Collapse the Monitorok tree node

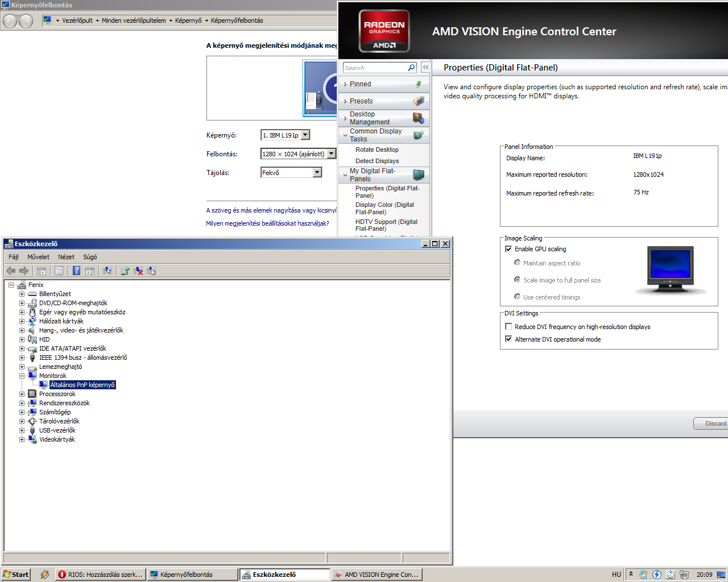click(22, 376)
